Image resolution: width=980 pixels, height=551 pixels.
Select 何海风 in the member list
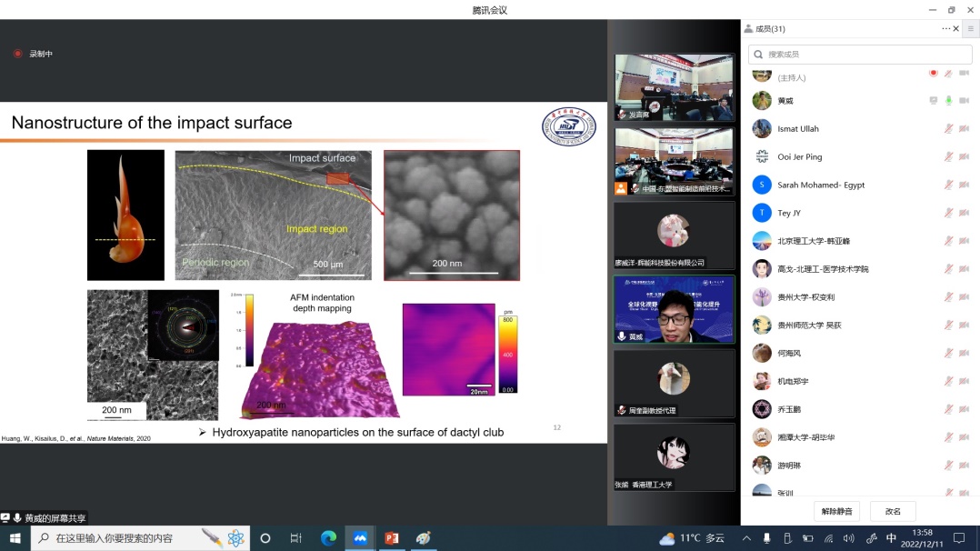[x=789, y=353]
